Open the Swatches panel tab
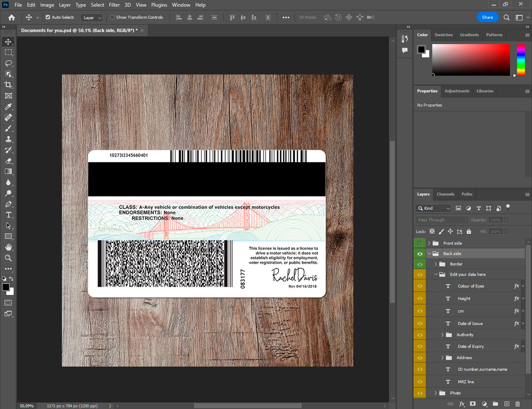Screen dimensions: 532x409 pyautogui.click(x=443, y=35)
